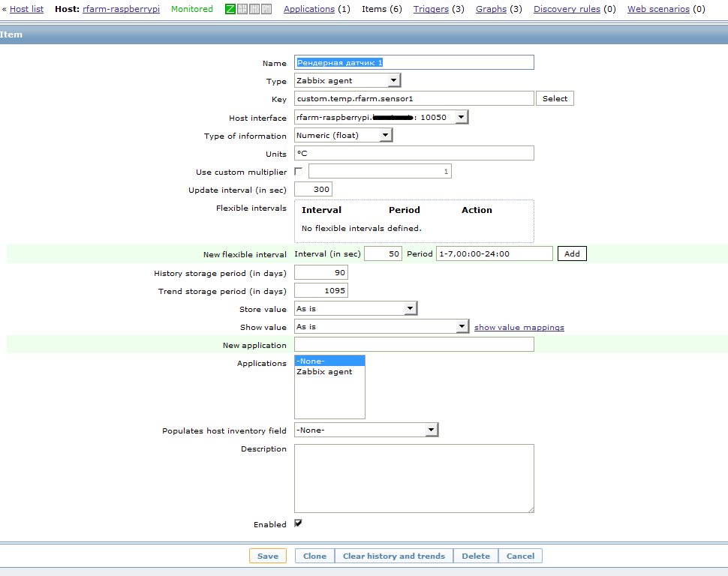Image resolution: width=728 pixels, height=576 pixels.
Task: Click the JMX availability icon
Action: [254, 9]
